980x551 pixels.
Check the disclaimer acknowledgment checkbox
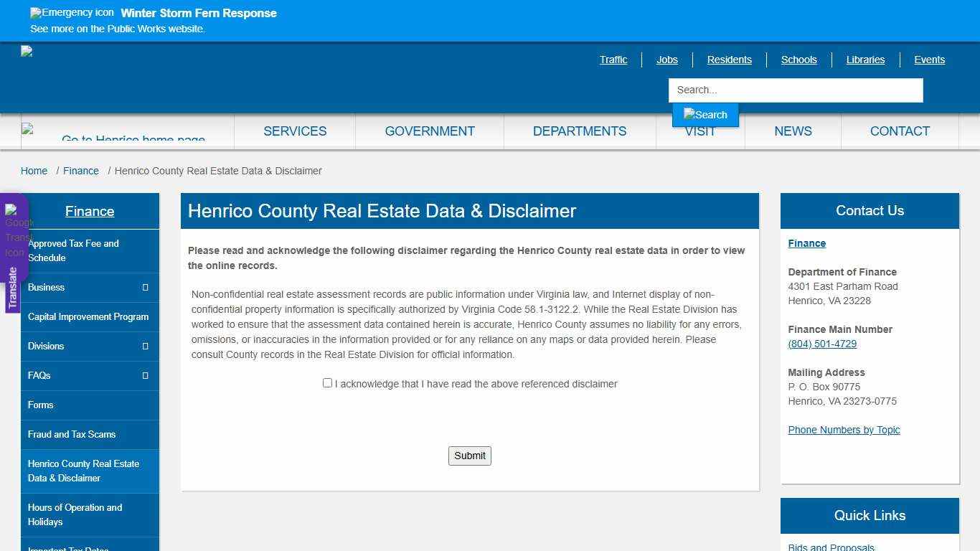coord(327,383)
